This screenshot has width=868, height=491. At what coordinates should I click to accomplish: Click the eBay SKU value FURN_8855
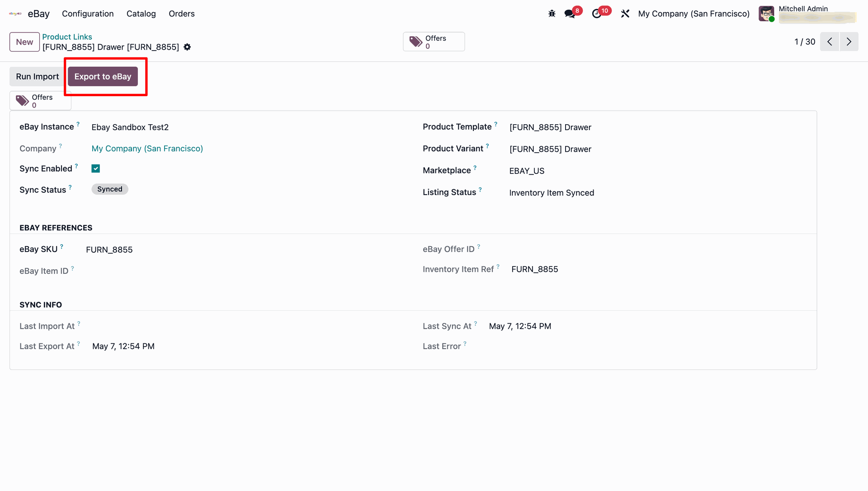point(109,250)
